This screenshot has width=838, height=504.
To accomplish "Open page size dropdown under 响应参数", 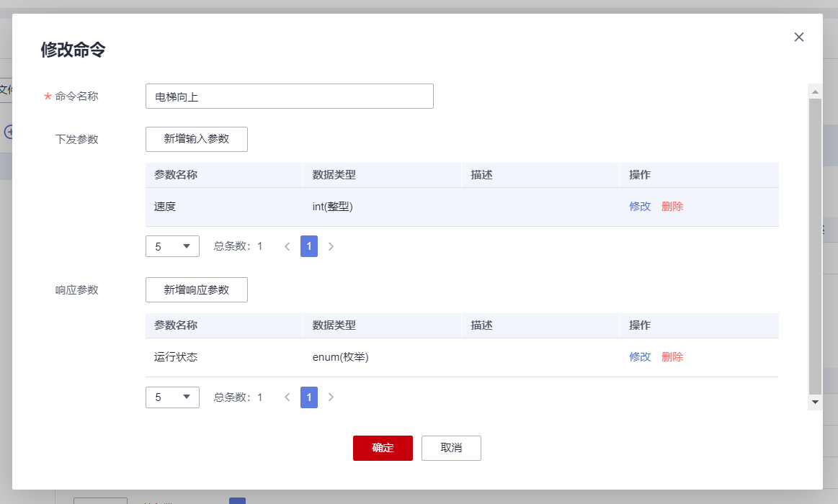I will 172,397.
